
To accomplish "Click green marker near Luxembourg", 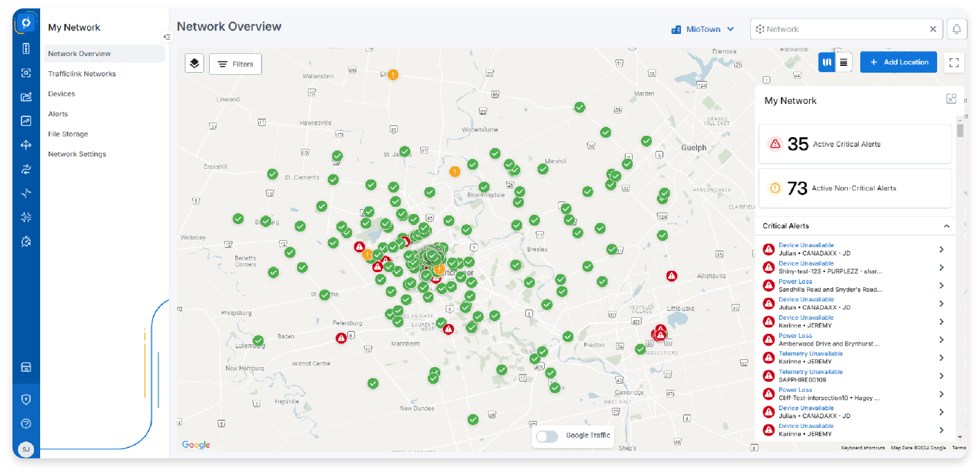I will pos(258,341).
